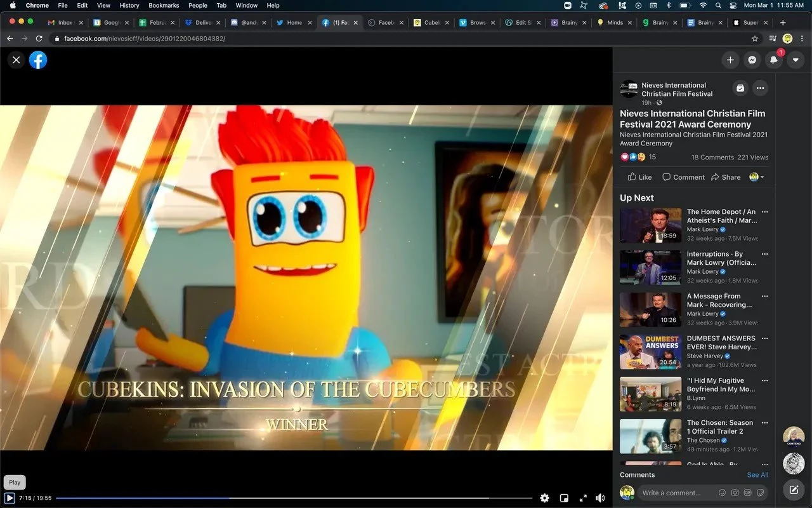Viewport: 812px width, 508px height.
Task: Click the Comment button
Action: (x=683, y=177)
